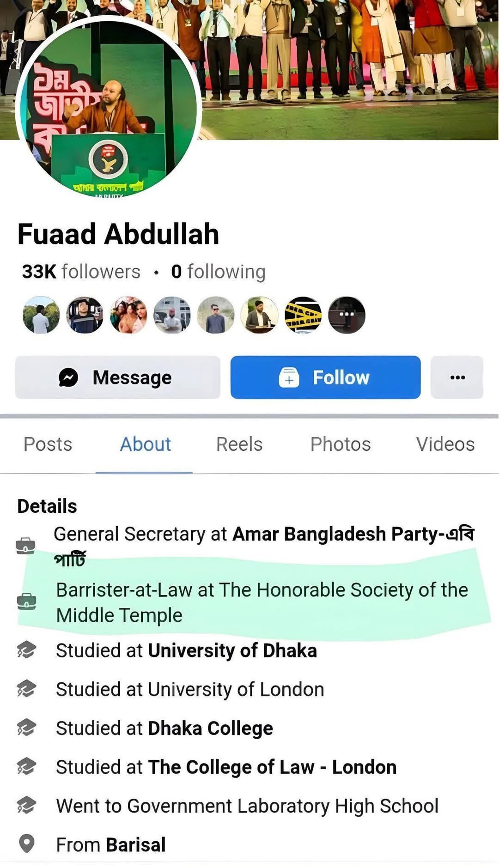Open The College of Law - London page

[272, 767]
